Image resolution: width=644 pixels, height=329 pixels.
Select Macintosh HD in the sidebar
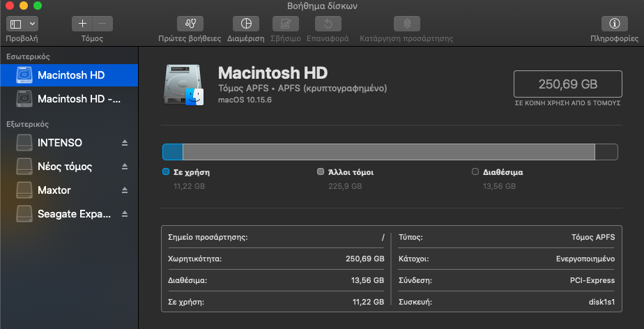point(69,75)
